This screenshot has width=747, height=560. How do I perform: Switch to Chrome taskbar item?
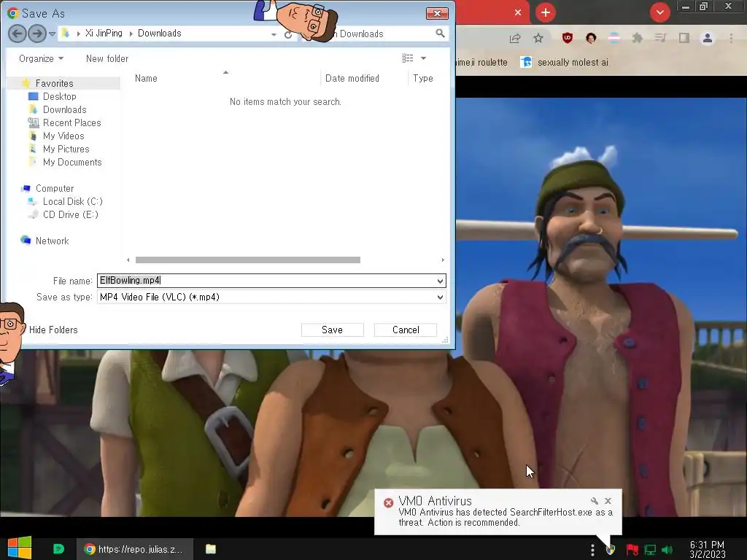click(x=135, y=549)
